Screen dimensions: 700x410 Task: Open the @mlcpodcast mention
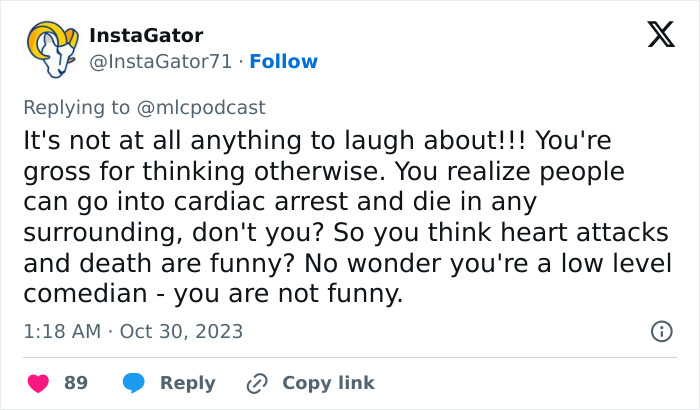point(208,108)
